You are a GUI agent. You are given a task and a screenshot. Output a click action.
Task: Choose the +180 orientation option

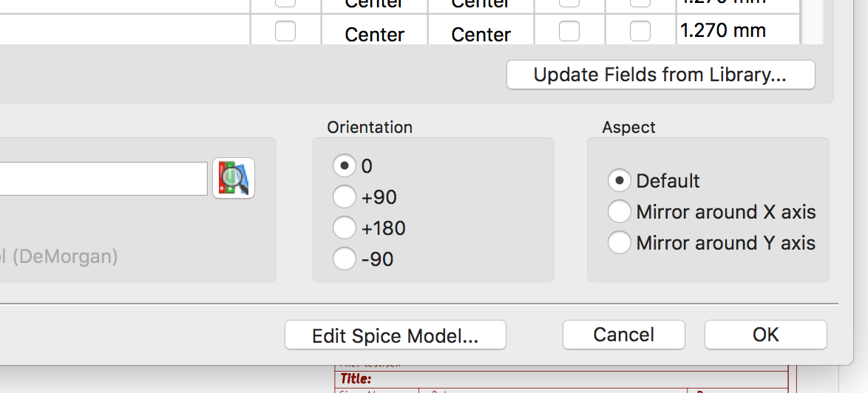[344, 228]
